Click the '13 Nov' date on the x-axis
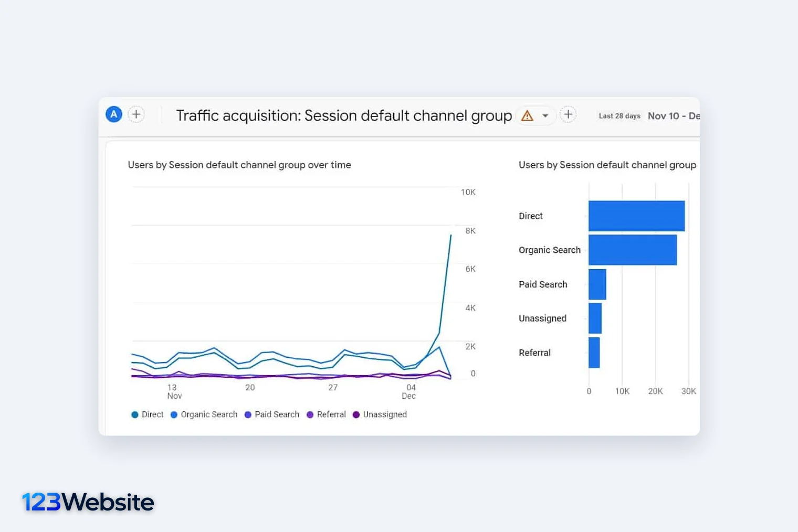 point(174,392)
